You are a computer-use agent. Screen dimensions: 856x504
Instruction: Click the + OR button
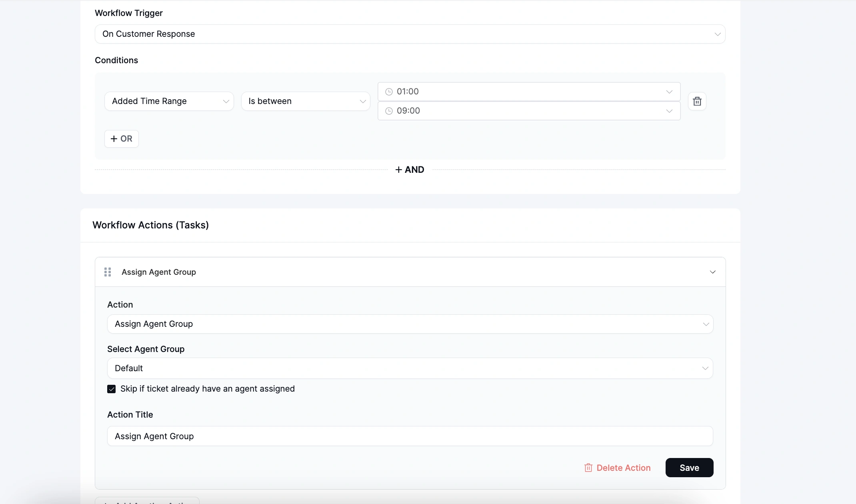tap(121, 138)
